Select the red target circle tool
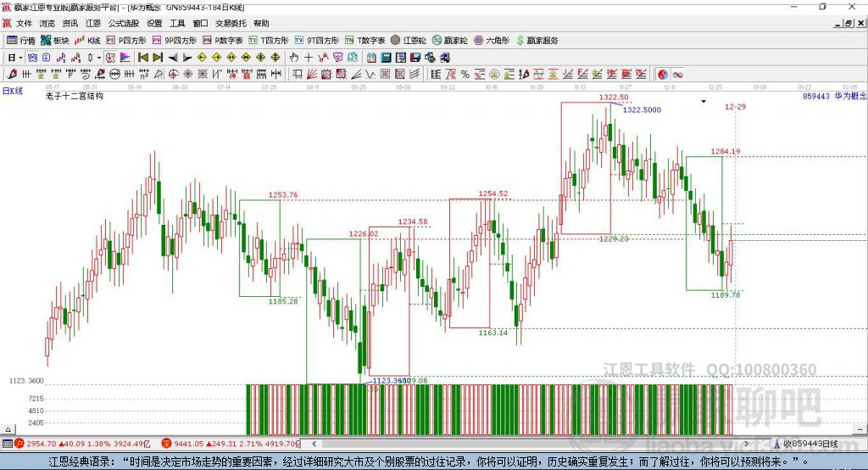 point(173,75)
